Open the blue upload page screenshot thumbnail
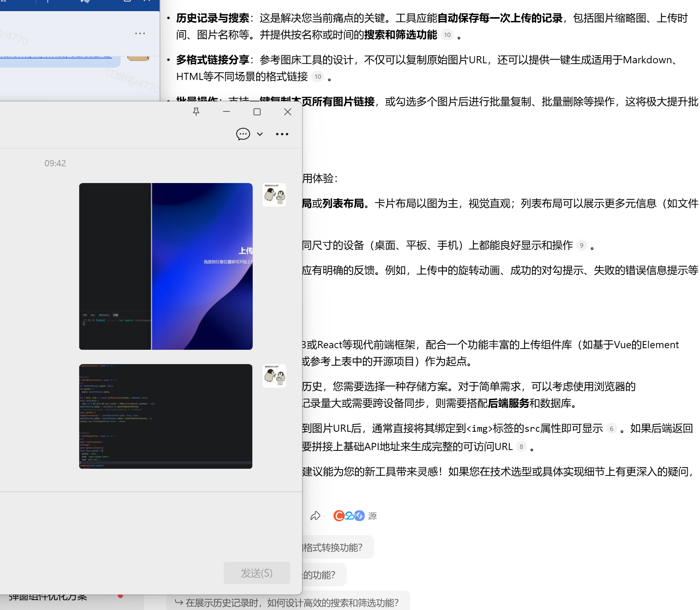 click(x=166, y=266)
